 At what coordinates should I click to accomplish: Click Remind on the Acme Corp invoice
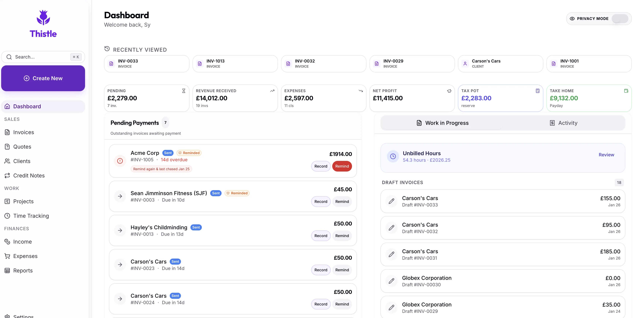pyautogui.click(x=342, y=166)
